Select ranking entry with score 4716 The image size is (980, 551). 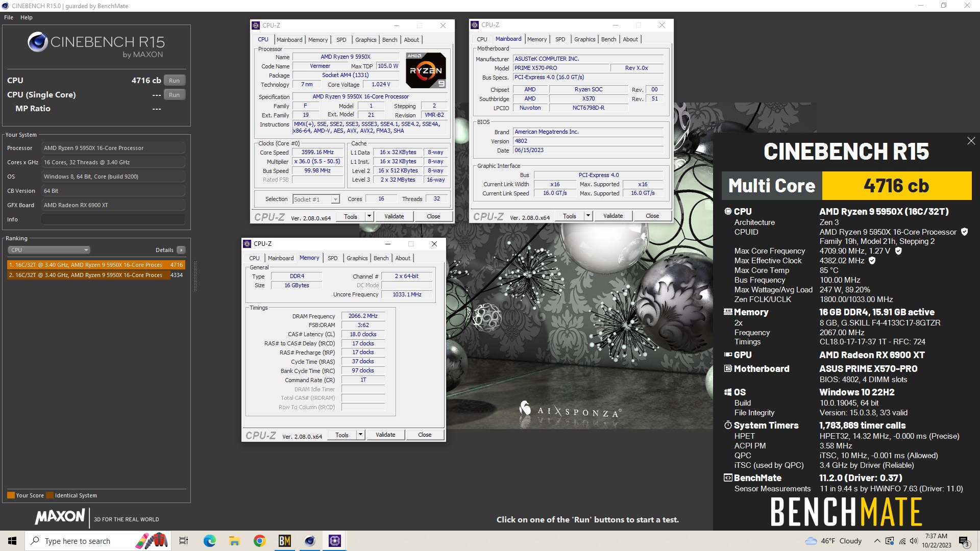coord(95,265)
